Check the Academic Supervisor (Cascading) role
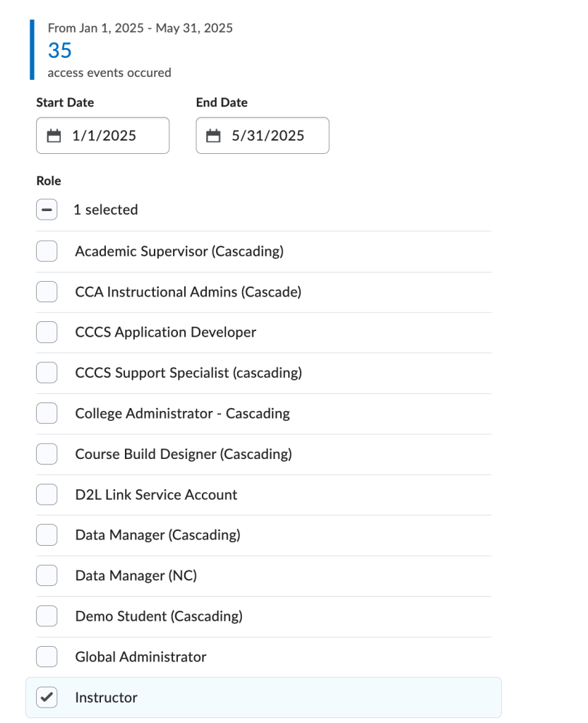Screen dimensions: 588x723 click(47, 251)
